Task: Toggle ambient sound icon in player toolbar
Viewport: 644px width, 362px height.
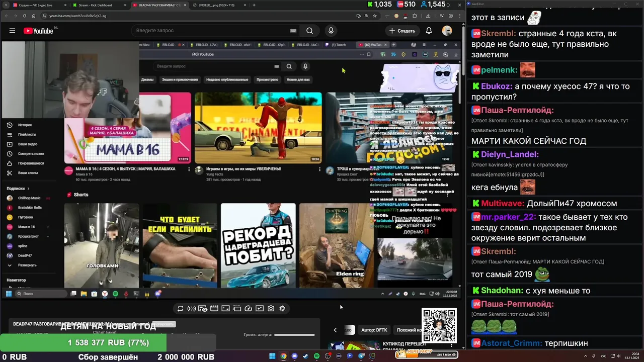Action: click(191, 309)
